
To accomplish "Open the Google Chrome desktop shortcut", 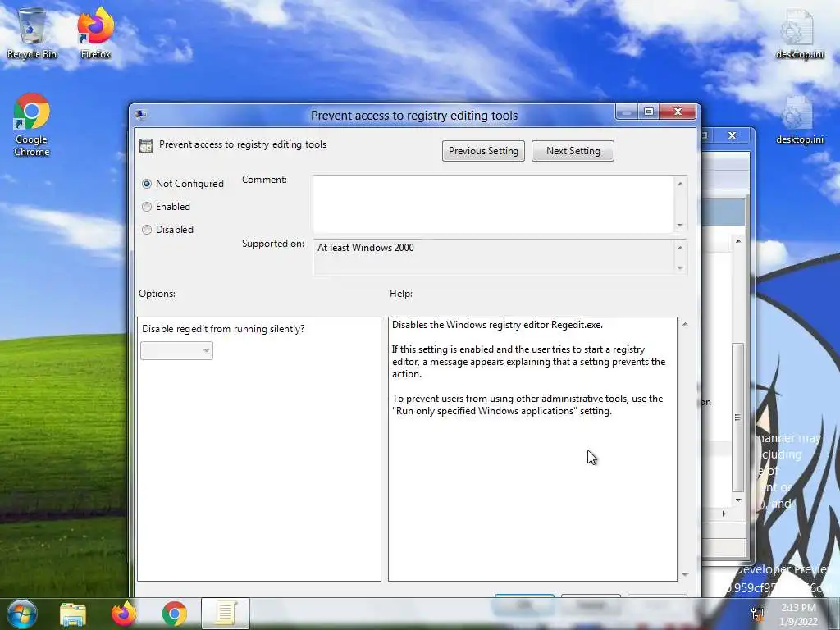I will coord(32,125).
